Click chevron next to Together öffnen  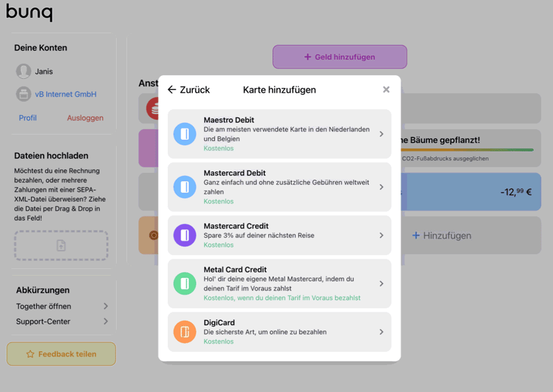tap(106, 306)
